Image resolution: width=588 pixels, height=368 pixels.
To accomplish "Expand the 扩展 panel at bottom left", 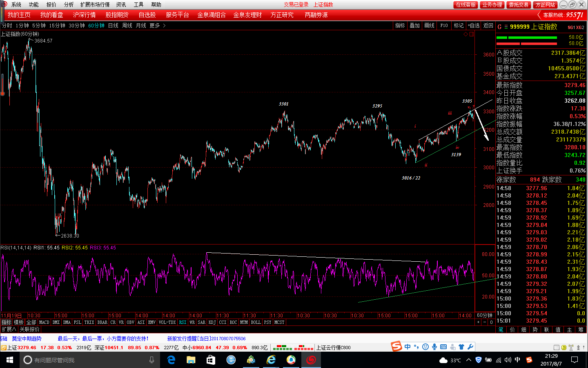I will pos(9,329).
